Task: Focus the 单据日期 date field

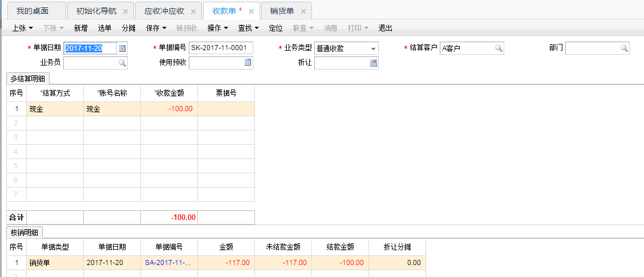Action: [90, 48]
